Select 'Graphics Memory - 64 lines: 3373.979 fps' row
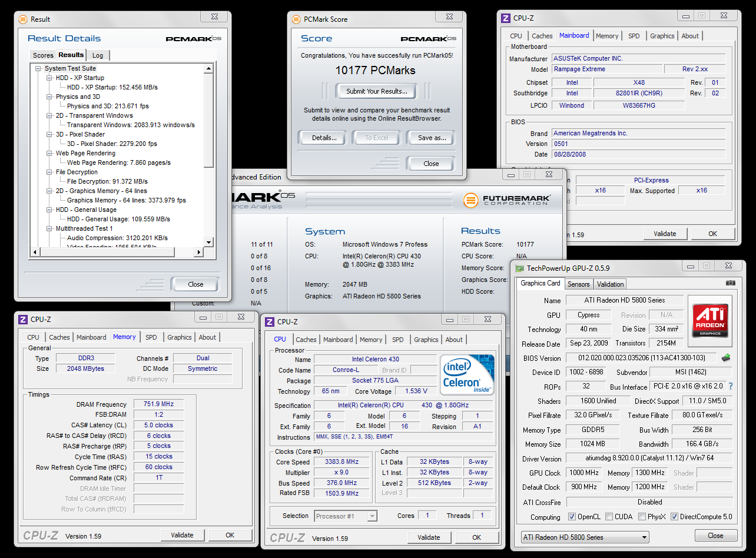This screenshot has width=756, height=558. tap(126, 200)
